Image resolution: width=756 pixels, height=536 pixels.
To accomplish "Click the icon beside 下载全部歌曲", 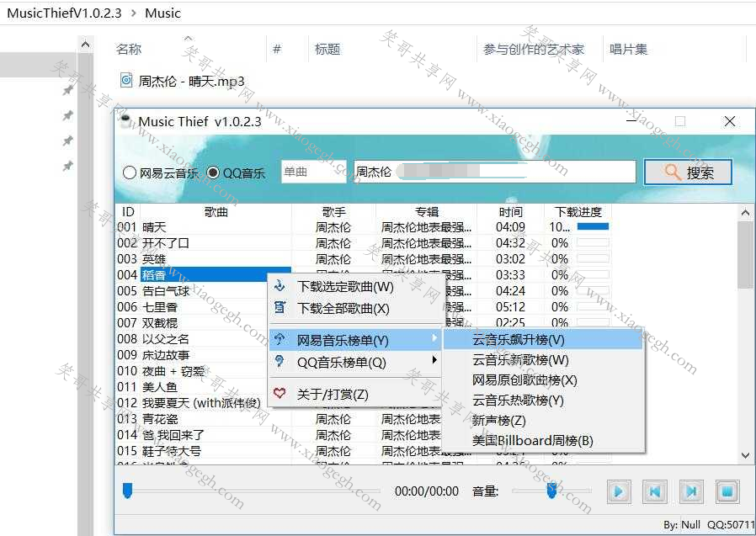I will coord(280,307).
